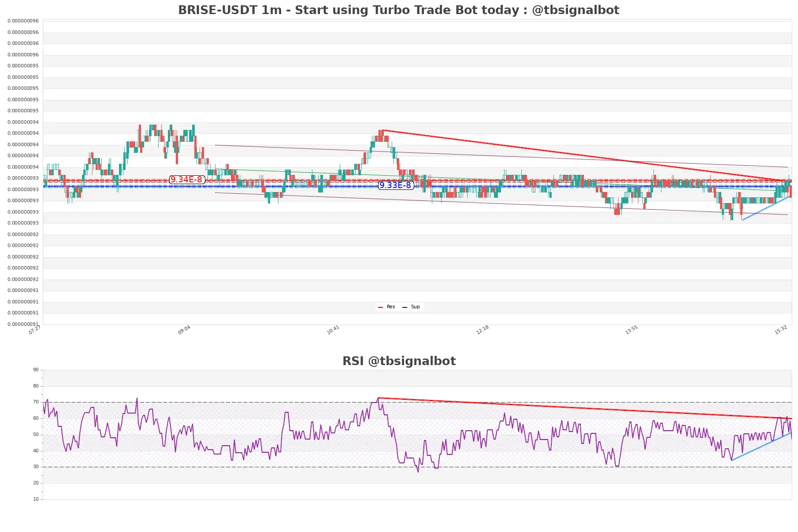Click the red 9.34E-8 resistance label
The width and height of the screenshot is (798, 532).
click(x=187, y=180)
